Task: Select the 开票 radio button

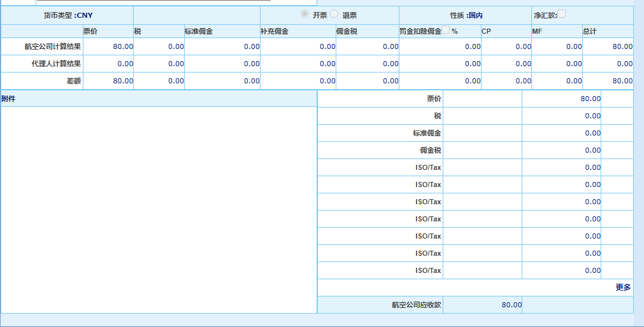Action: [x=304, y=14]
